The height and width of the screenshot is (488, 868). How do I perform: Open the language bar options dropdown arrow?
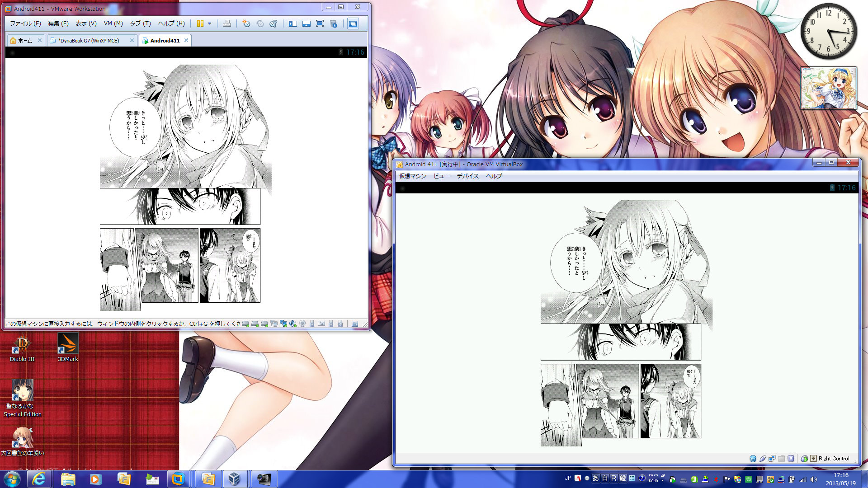tap(662, 481)
